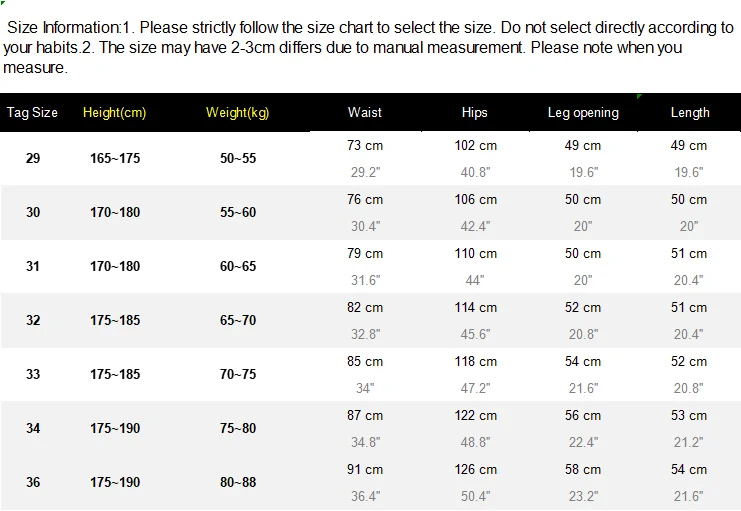Screen dimensions: 741x511
Task: Select the Leg opening header
Action: coord(583,113)
